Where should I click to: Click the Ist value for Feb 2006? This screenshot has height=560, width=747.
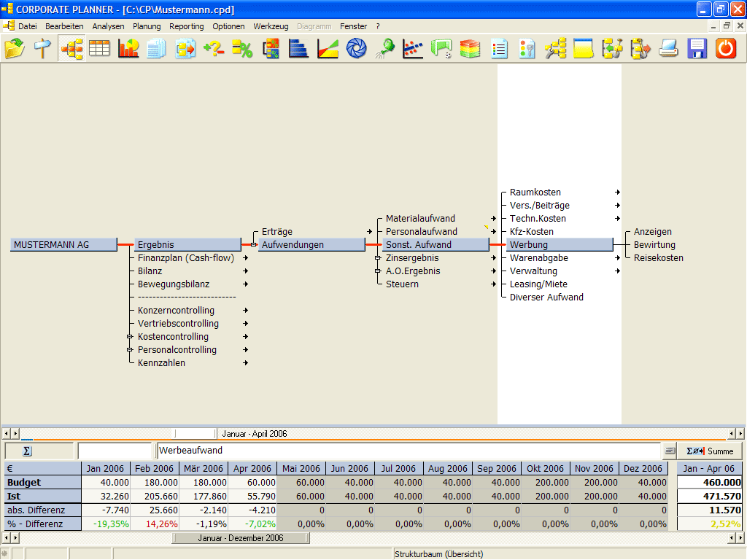coord(155,496)
